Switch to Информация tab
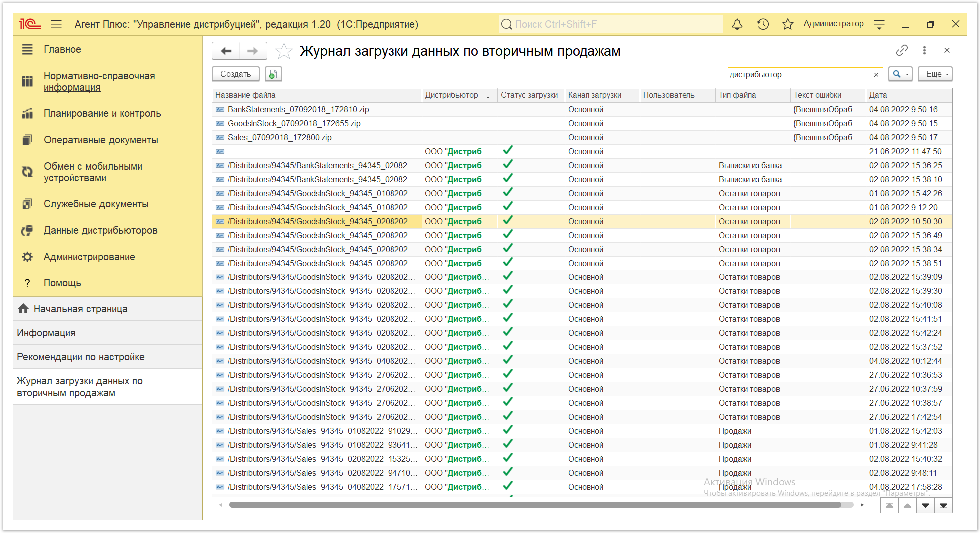980x533 pixels. [108, 333]
